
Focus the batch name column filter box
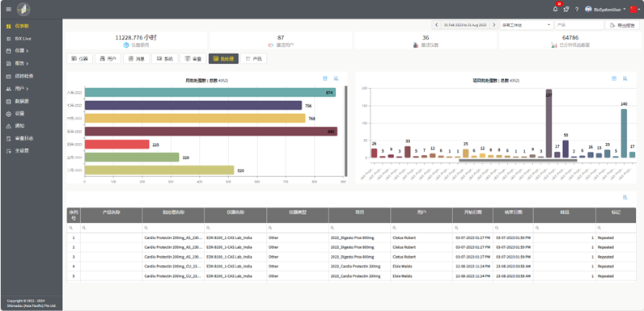click(173, 228)
